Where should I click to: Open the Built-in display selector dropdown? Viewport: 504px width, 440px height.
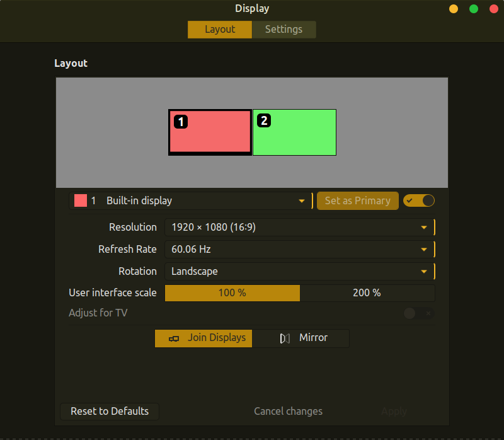coord(191,200)
